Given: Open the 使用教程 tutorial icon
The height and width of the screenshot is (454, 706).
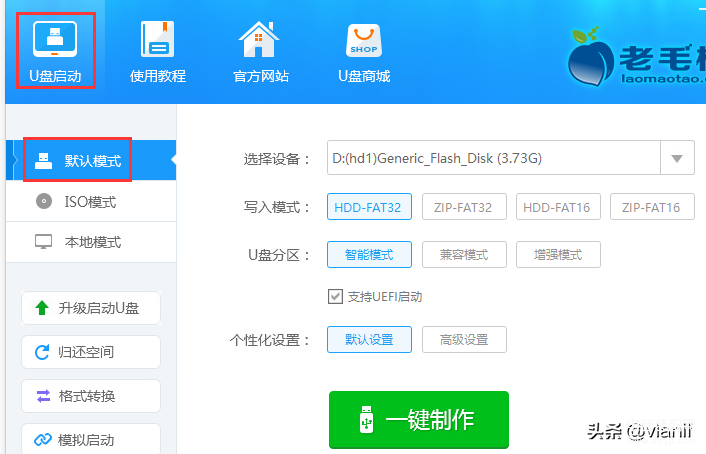Looking at the screenshot, I should 158,40.
